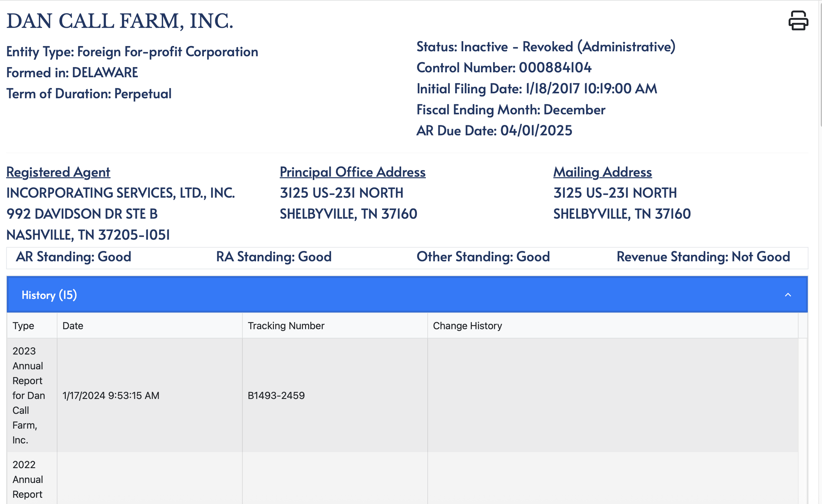This screenshot has height=504, width=822.
Task: Select the 2023 Annual Report row
Action: (28, 395)
